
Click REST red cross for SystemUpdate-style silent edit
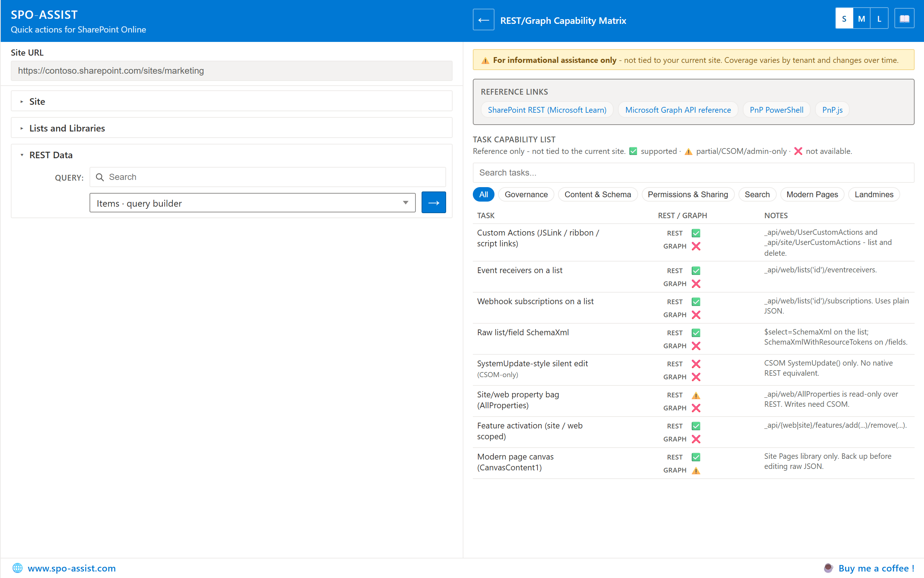696,363
